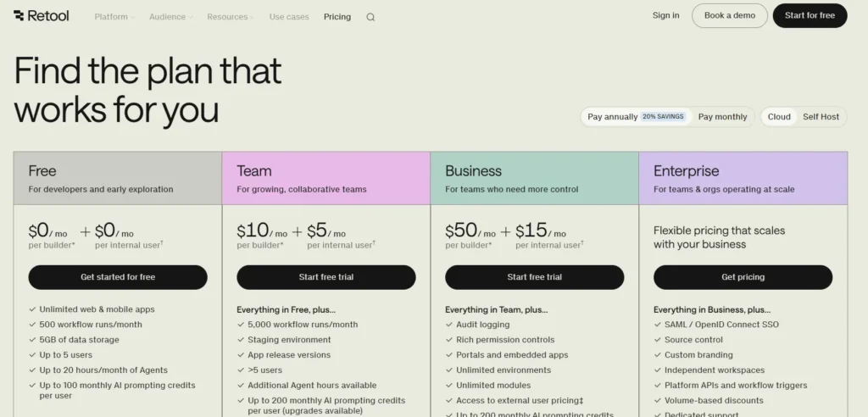Click the Team plan internal user dagger footnote

(373, 243)
